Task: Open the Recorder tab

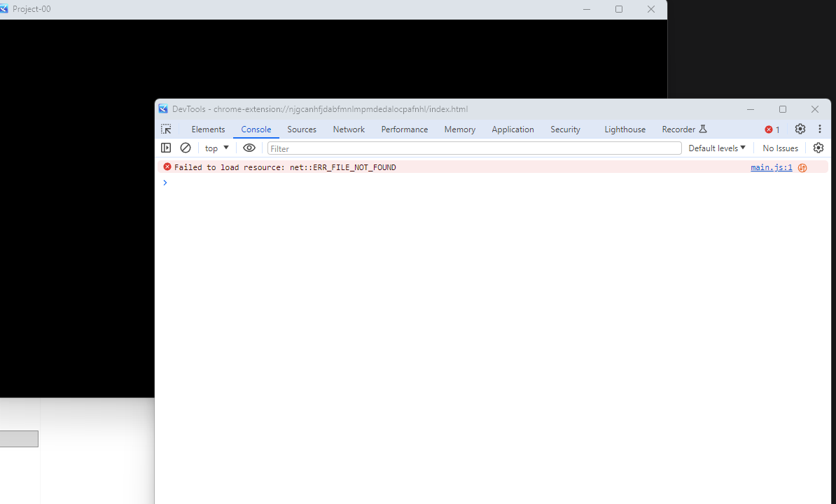Action: (684, 129)
